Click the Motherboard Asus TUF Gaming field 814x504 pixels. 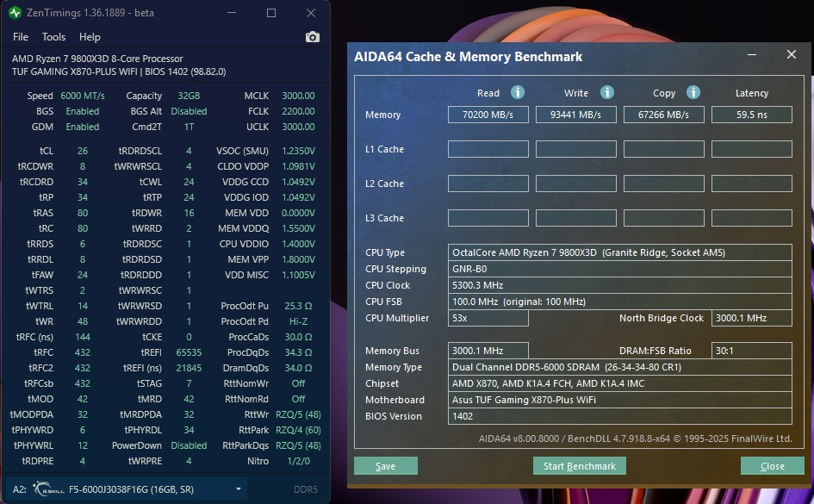pos(620,400)
